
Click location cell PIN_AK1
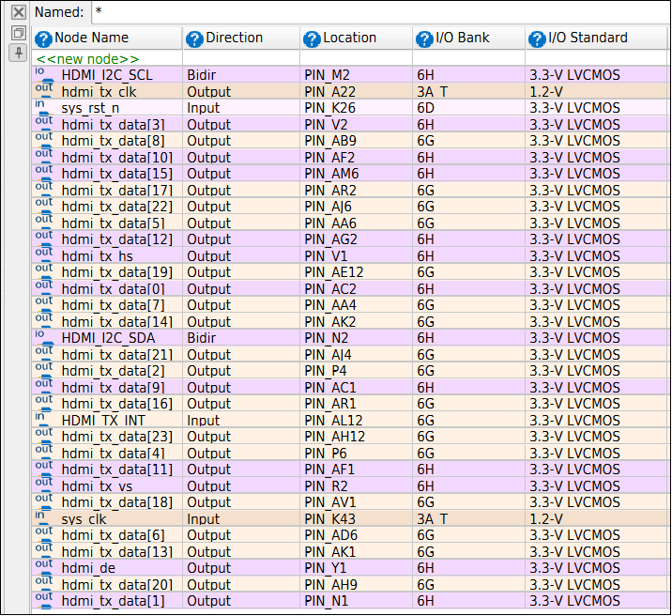click(356, 552)
